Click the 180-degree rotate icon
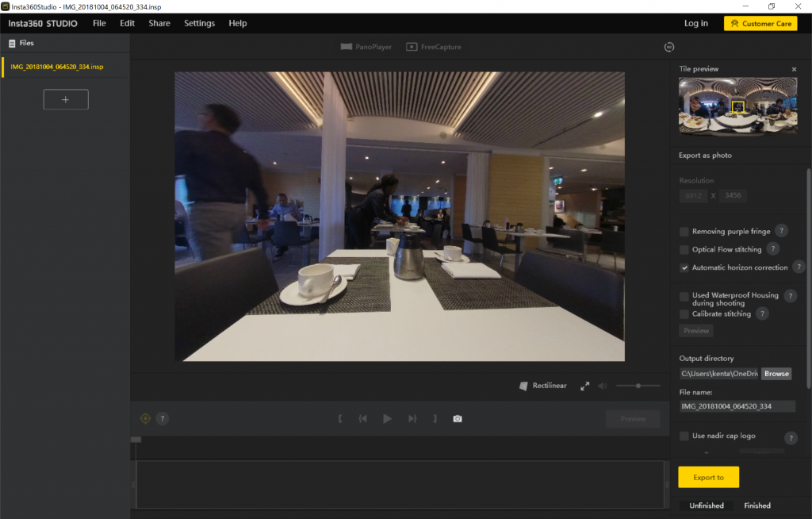This screenshot has height=519, width=812. tap(670, 48)
